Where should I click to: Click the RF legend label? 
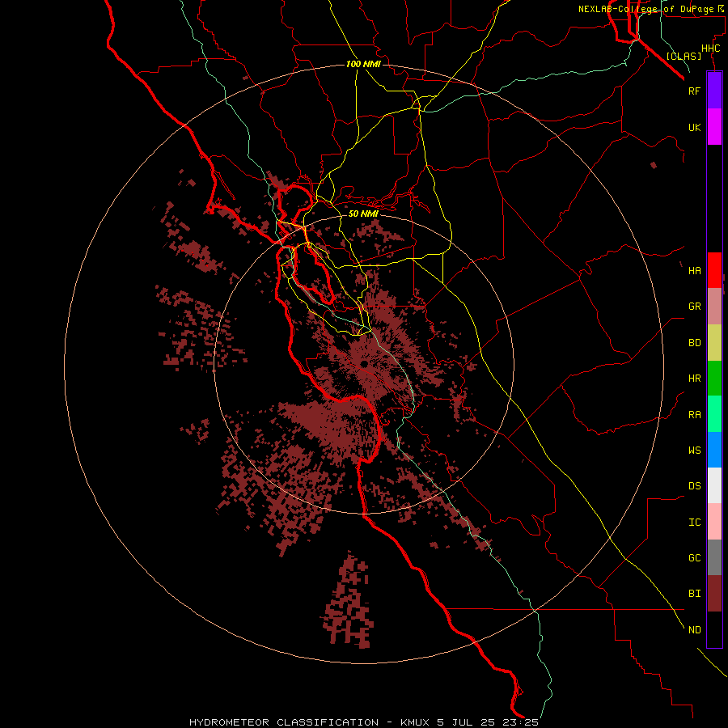tap(694, 91)
